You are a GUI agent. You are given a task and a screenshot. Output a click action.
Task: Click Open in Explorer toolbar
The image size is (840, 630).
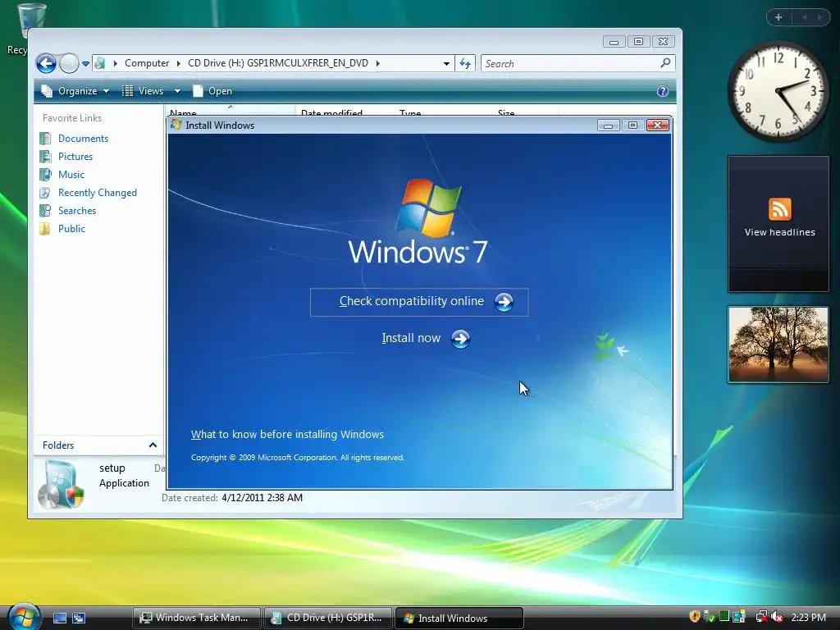pyautogui.click(x=212, y=91)
